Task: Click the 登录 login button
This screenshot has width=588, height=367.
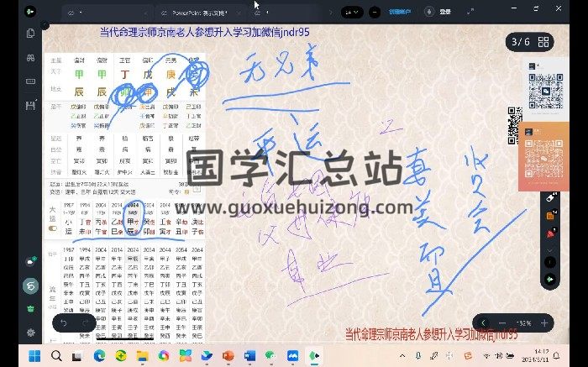Action: tap(445, 12)
